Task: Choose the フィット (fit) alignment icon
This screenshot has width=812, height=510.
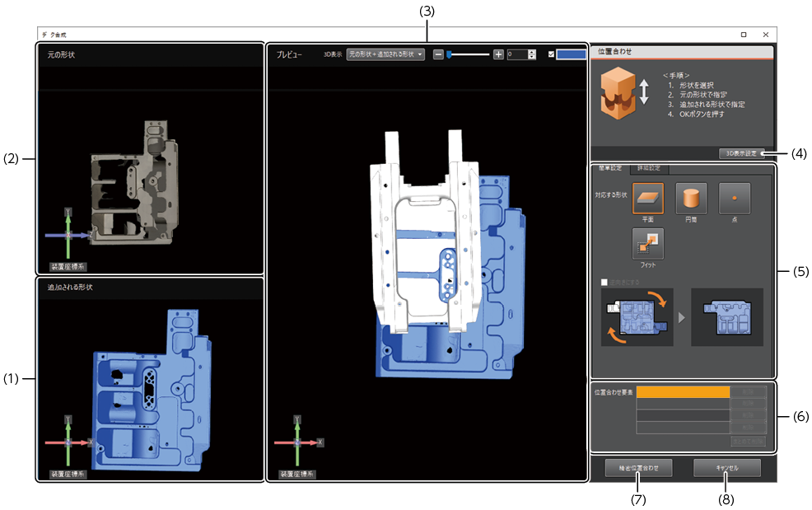Action: point(647,244)
